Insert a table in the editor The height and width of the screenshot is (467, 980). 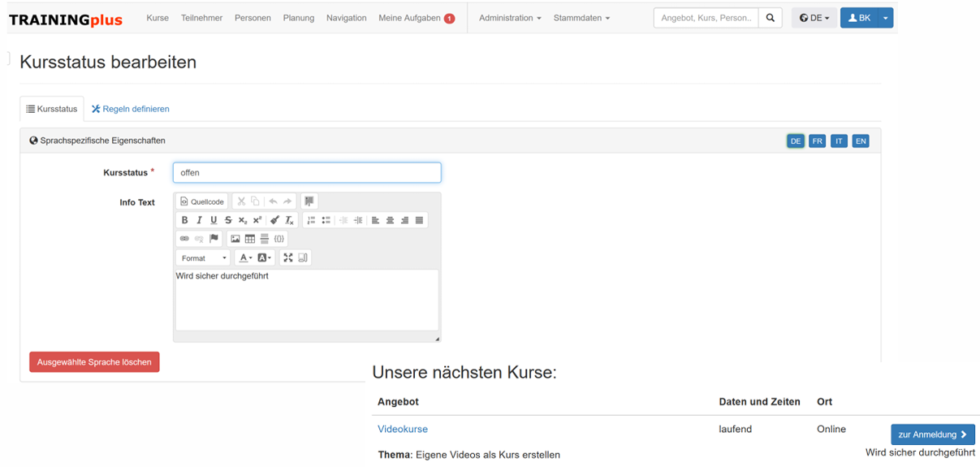(250, 239)
